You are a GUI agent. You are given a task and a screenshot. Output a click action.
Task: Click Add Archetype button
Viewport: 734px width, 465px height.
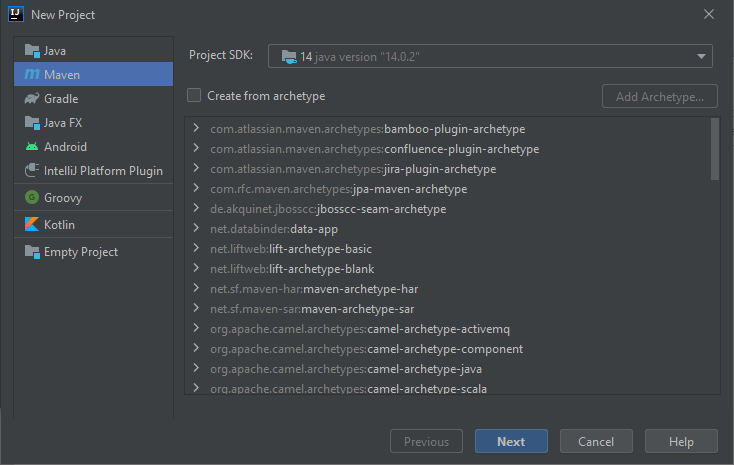tap(660, 96)
